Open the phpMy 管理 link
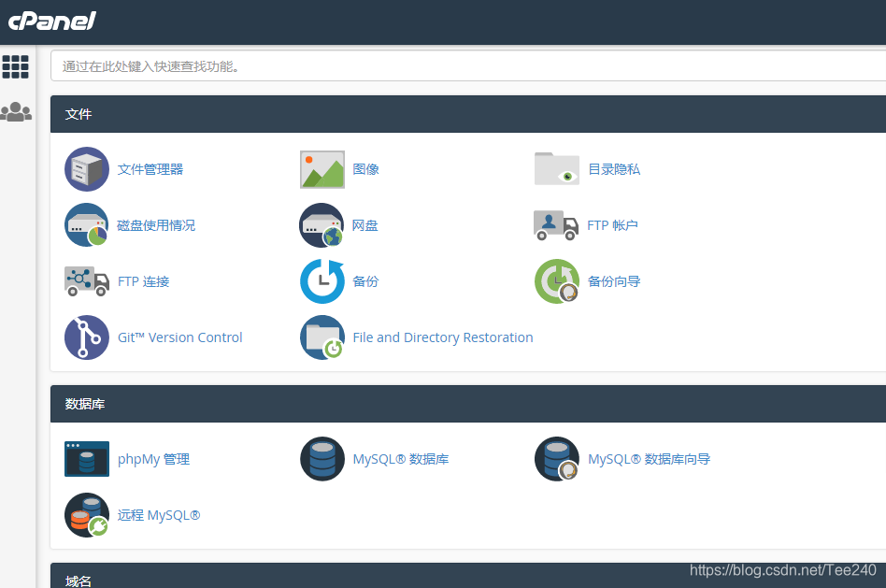Image resolution: width=886 pixels, height=588 pixels. pos(153,459)
